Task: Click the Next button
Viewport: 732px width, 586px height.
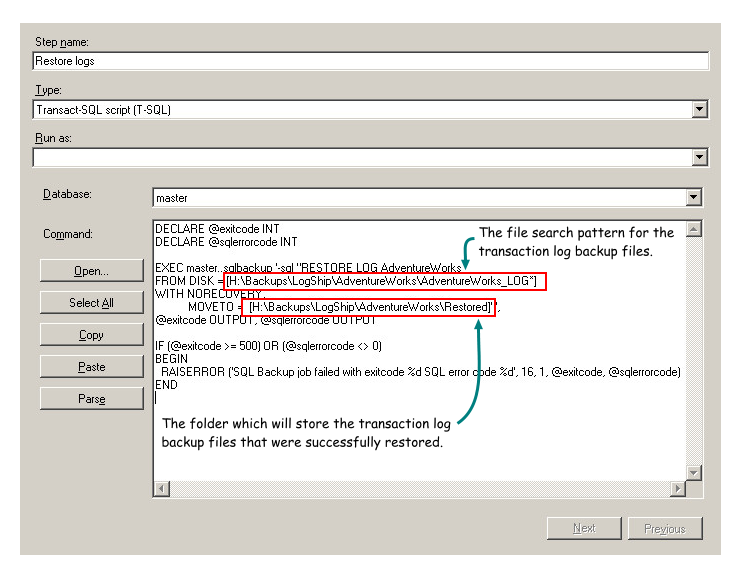Action: 584,528
